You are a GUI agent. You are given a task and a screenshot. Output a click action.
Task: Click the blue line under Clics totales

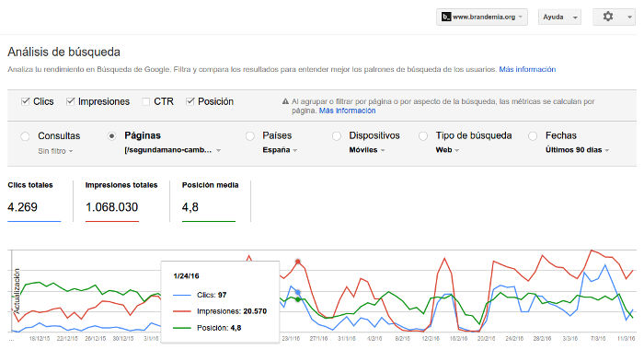tap(34, 221)
